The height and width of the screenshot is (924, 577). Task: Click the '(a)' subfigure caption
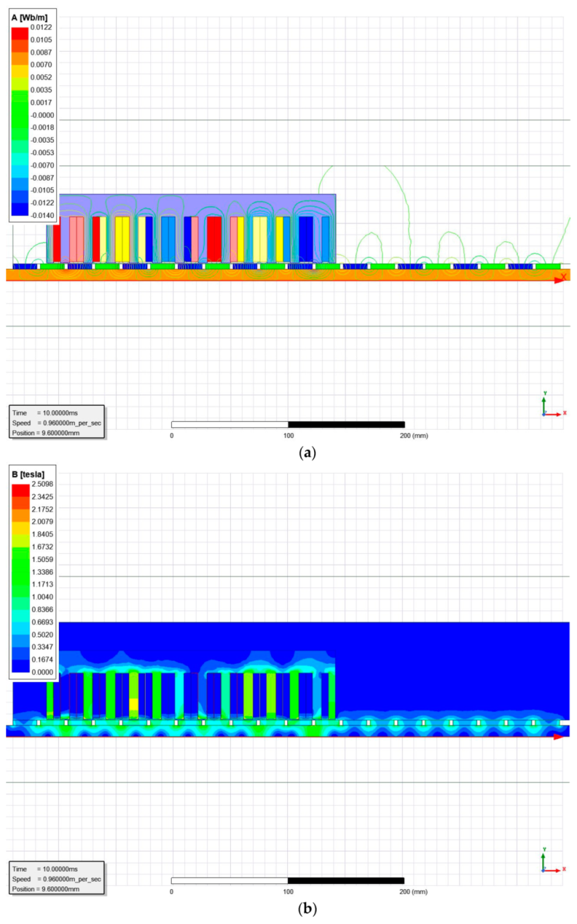coord(307,453)
